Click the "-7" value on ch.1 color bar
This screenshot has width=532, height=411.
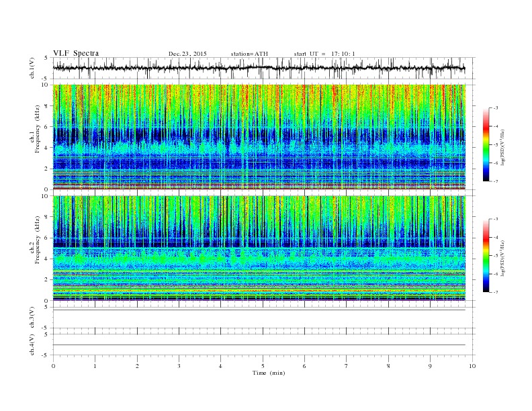(x=496, y=181)
